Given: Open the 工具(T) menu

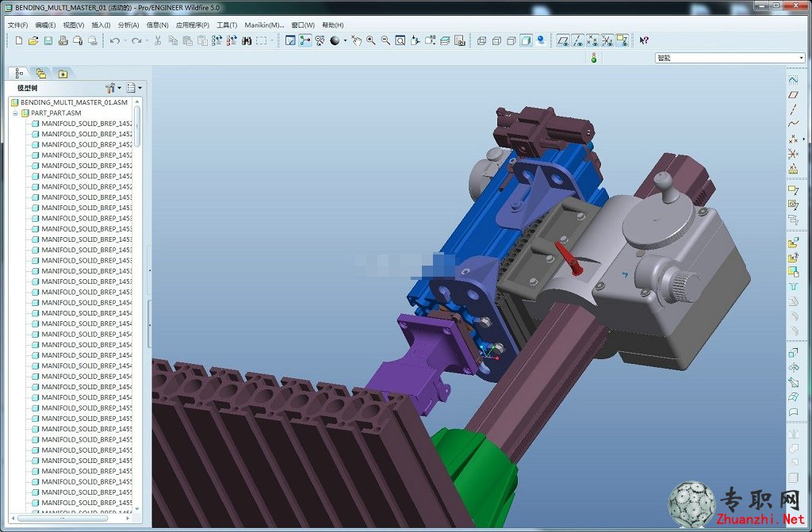Looking at the screenshot, I should pyautogui.click(x=227, y=25).
